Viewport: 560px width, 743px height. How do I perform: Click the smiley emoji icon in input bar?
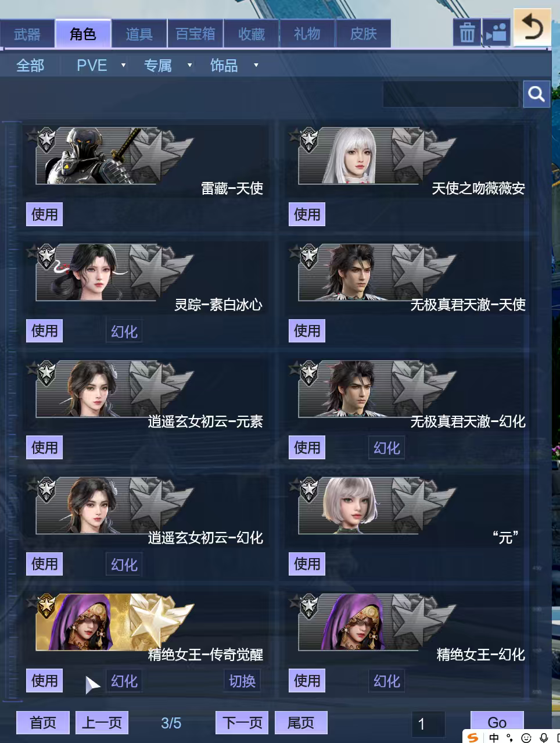(x=526, y=737)
